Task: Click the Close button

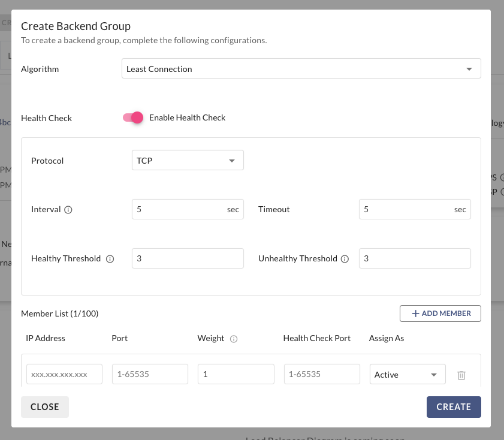Action: tap(45, 406)
